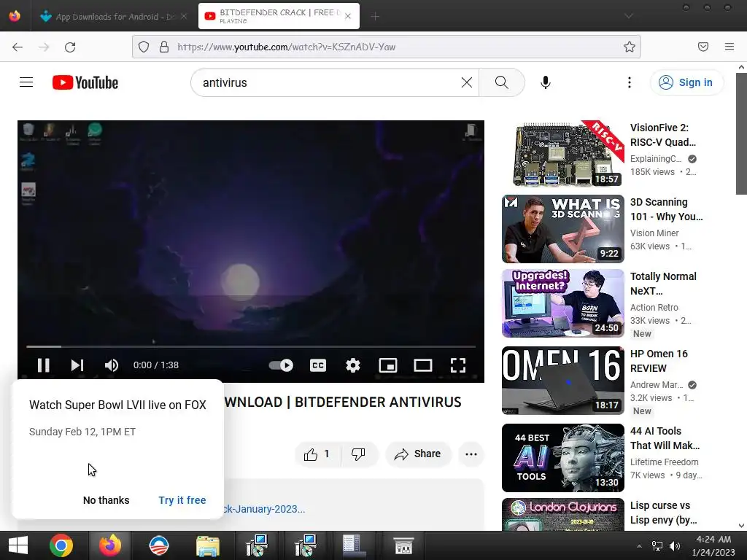Show hidden system tray icons
The height and width of the screenshot is (560, 747).
(639, 545)
